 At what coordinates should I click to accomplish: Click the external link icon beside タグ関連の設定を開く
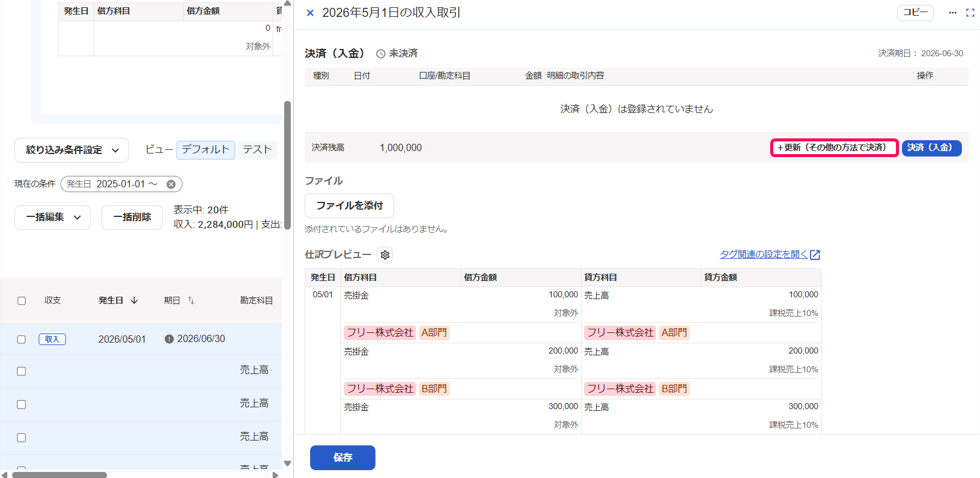(x=815, y=255)
